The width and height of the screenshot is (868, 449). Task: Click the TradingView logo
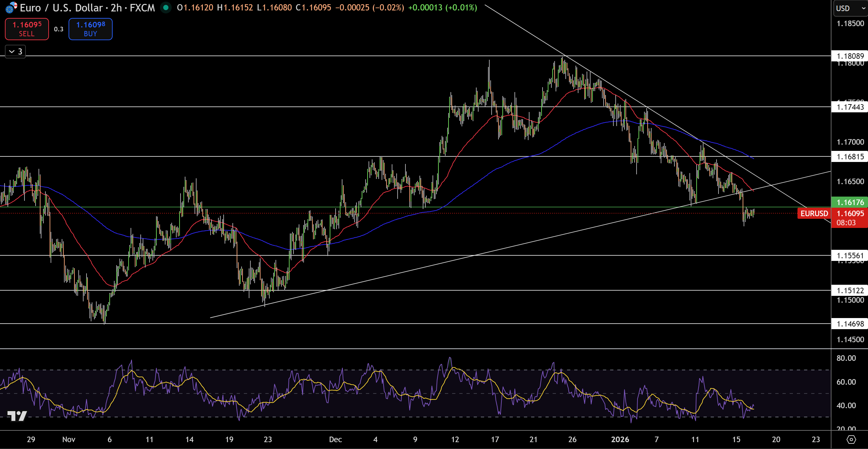click(x=17, y=416)
